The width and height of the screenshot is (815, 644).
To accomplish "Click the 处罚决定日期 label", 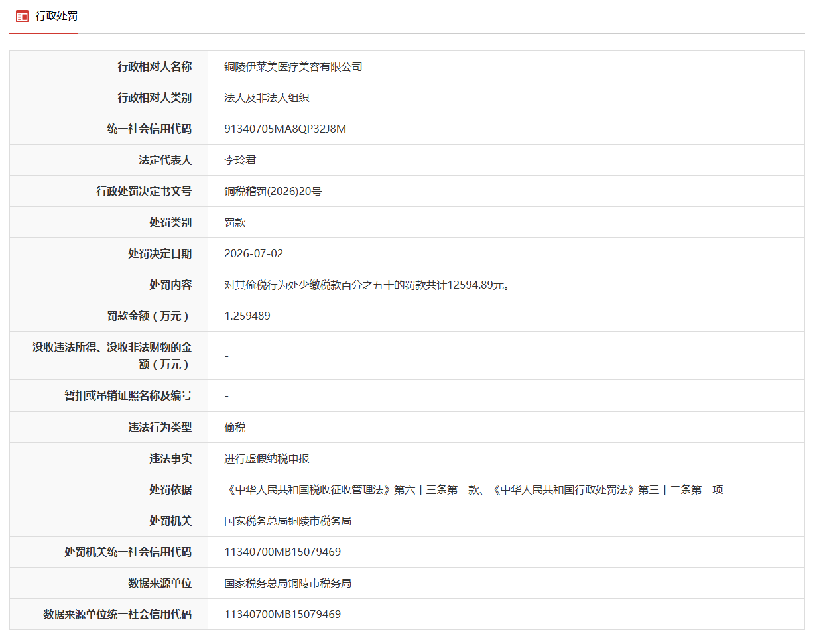I will tap(160, 253).
